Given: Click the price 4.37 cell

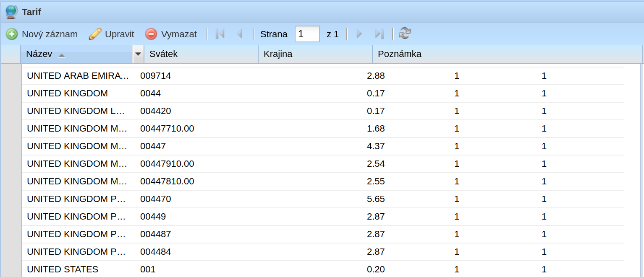Looking at the screenshot, I should 376,146.
